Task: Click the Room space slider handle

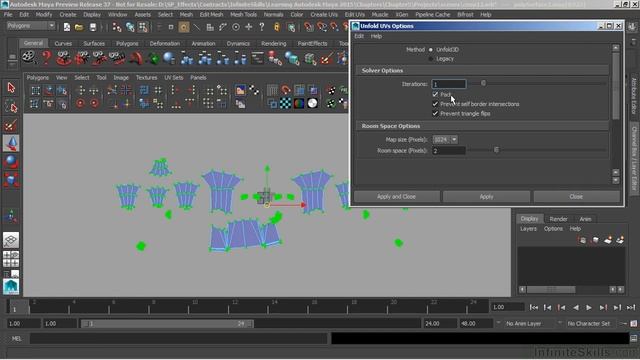Action: [496, 150]
